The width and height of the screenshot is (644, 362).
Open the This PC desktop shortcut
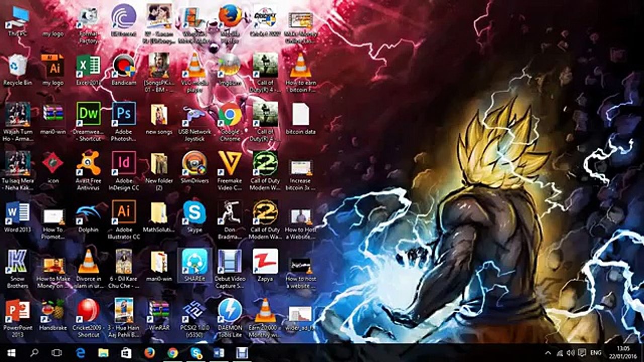tap(18, 21)
